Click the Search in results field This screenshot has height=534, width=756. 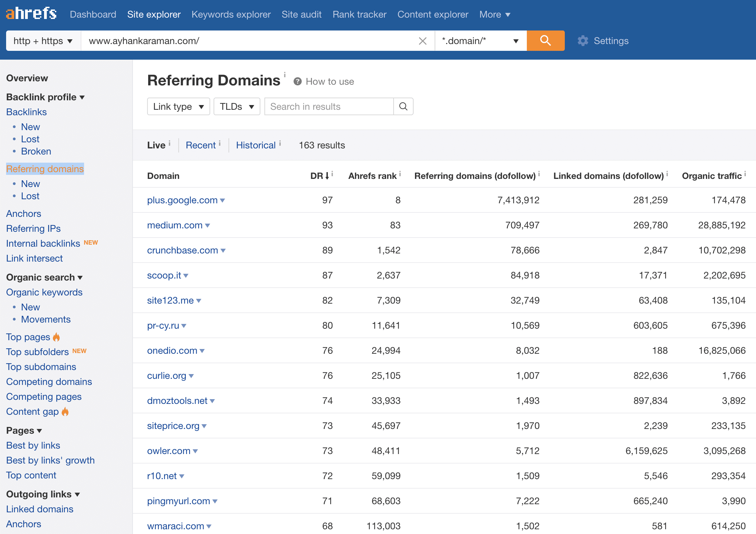tap(329, 106)
